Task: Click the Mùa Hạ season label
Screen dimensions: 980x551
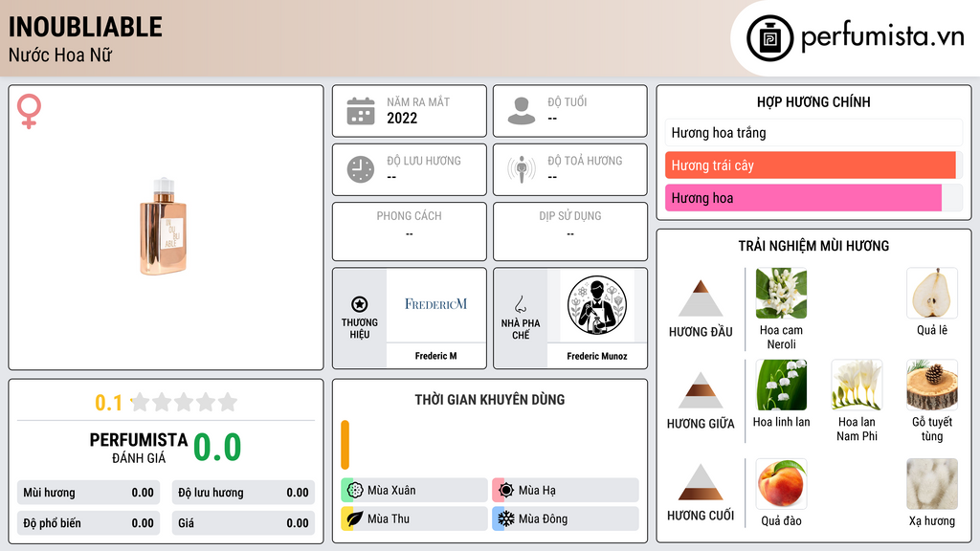Action: (537, 491)
